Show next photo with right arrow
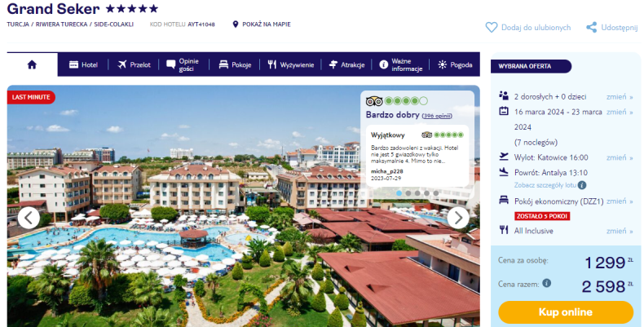The height and width of the screenshot is (327, 644). coord(458,218)
